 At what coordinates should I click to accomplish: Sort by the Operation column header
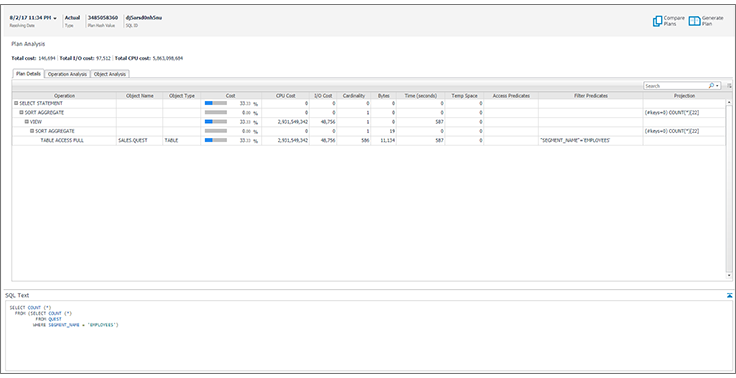64,96
